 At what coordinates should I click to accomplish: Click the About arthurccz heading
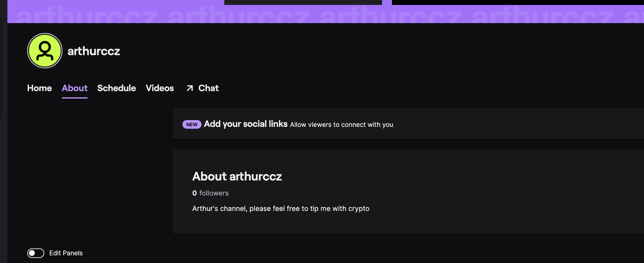click(237, 176)
